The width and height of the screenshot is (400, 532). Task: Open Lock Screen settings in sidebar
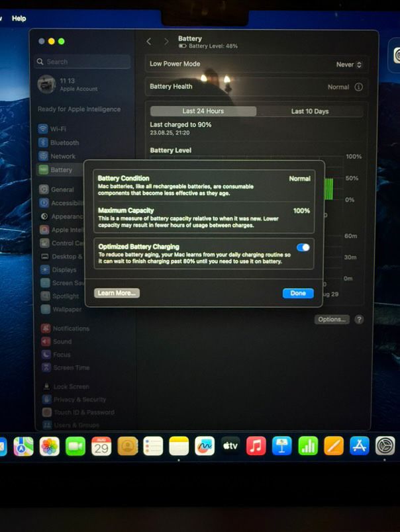(66, 386)
